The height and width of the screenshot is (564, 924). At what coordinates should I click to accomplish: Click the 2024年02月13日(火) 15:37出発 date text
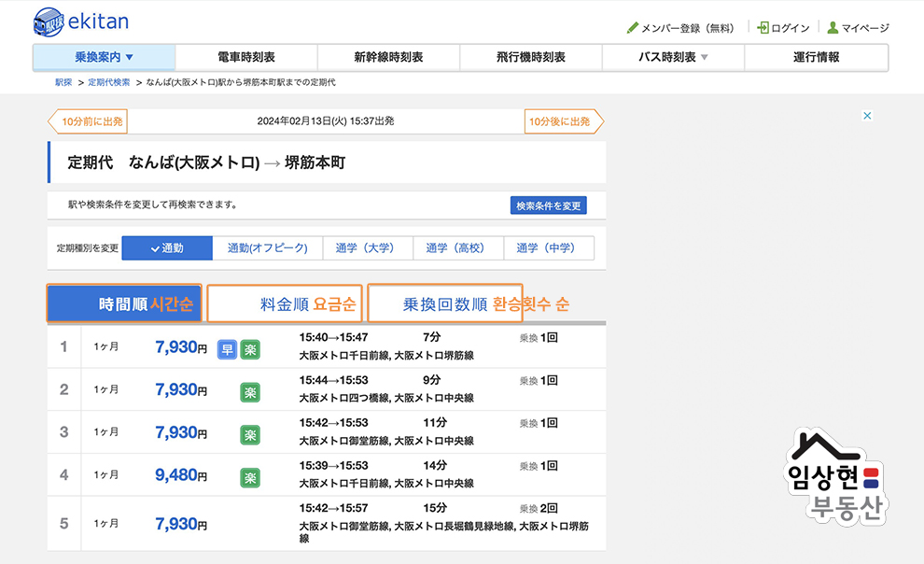326,120
